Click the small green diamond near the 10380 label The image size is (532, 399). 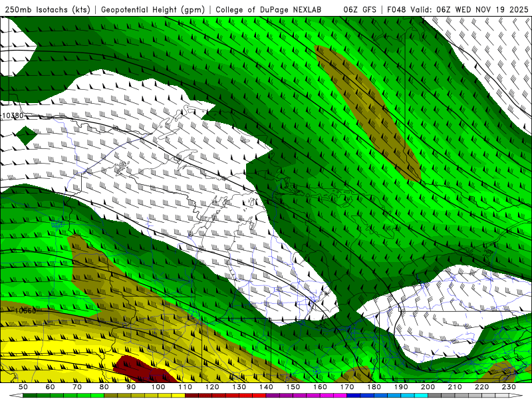point(26,136)
